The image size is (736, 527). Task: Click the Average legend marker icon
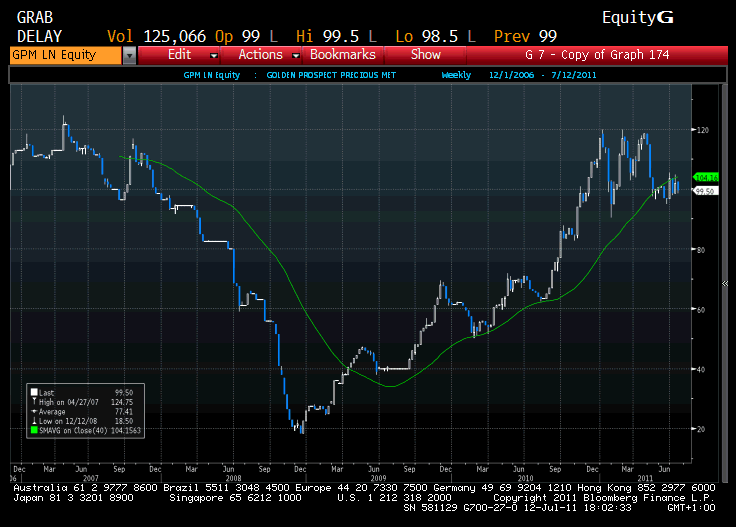click(x=34, y=411)
